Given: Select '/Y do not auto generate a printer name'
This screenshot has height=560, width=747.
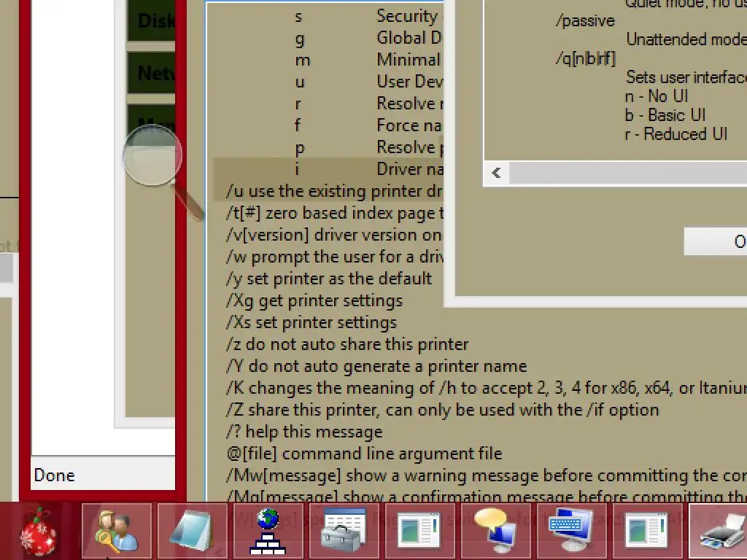Looking at the screenshot, I should (376, 366).
